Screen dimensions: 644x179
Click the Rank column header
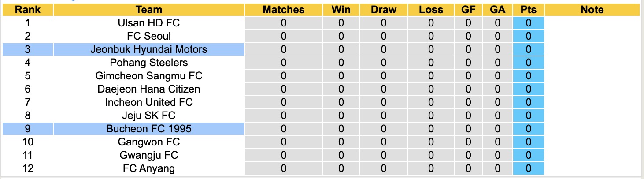pos(27,10)
